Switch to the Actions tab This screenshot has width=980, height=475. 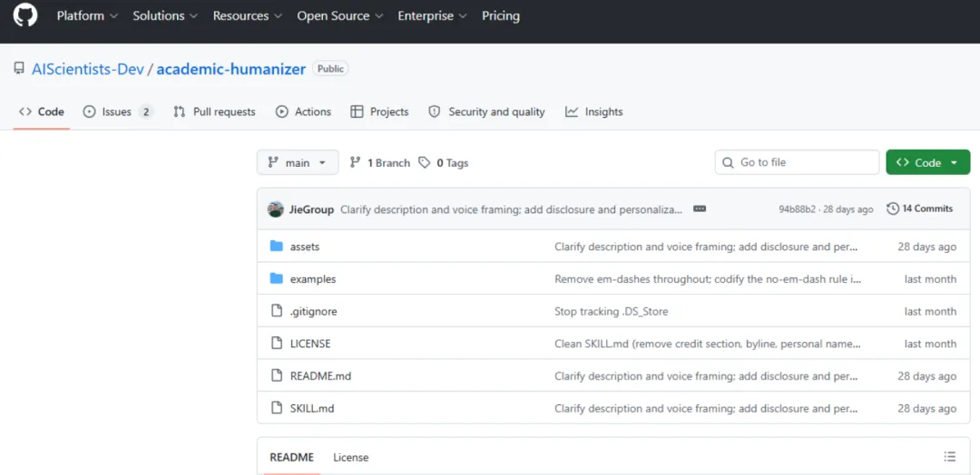pos(304,111)
